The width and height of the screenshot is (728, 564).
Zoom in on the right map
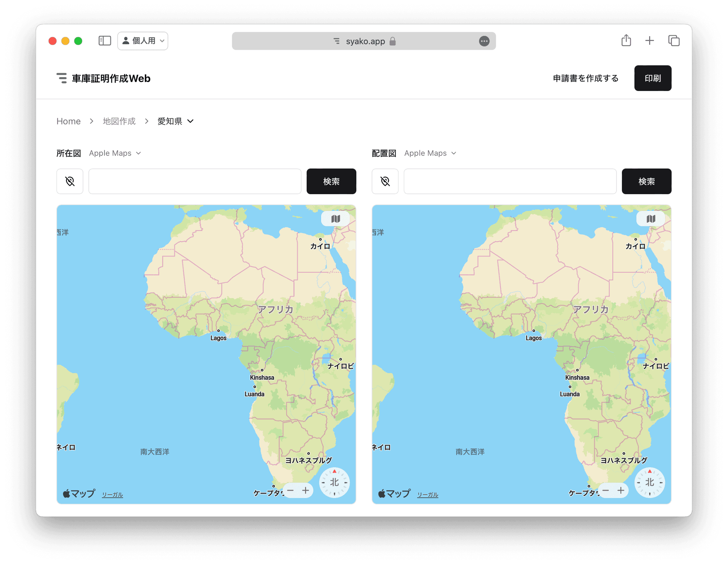pos(621,490)
